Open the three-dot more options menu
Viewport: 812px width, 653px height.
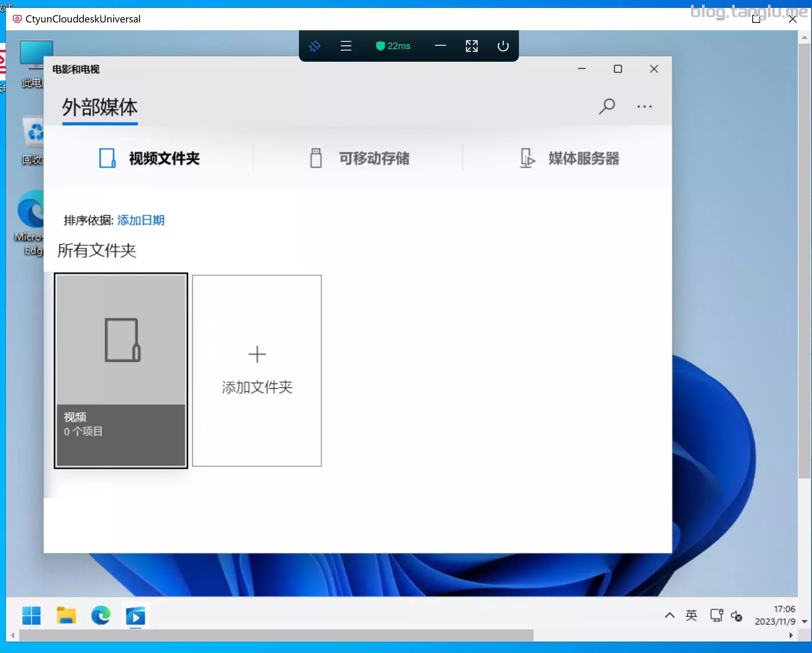pos(644,107)
